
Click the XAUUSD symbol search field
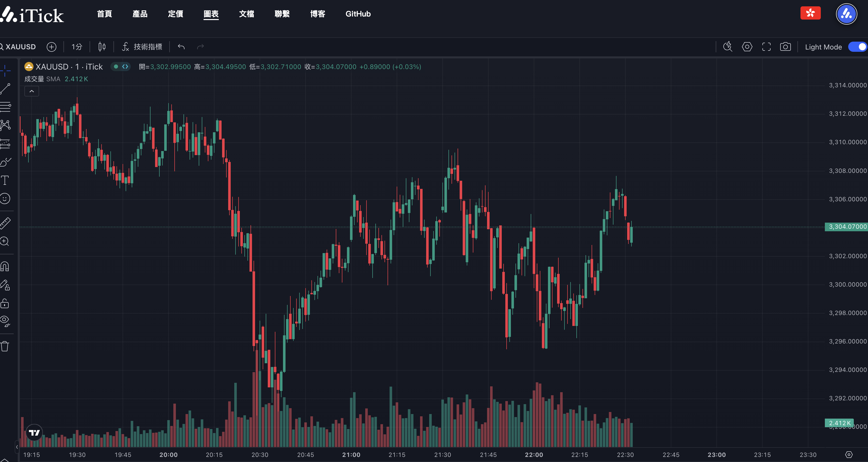pyautogui.click(x=20, y=47)
